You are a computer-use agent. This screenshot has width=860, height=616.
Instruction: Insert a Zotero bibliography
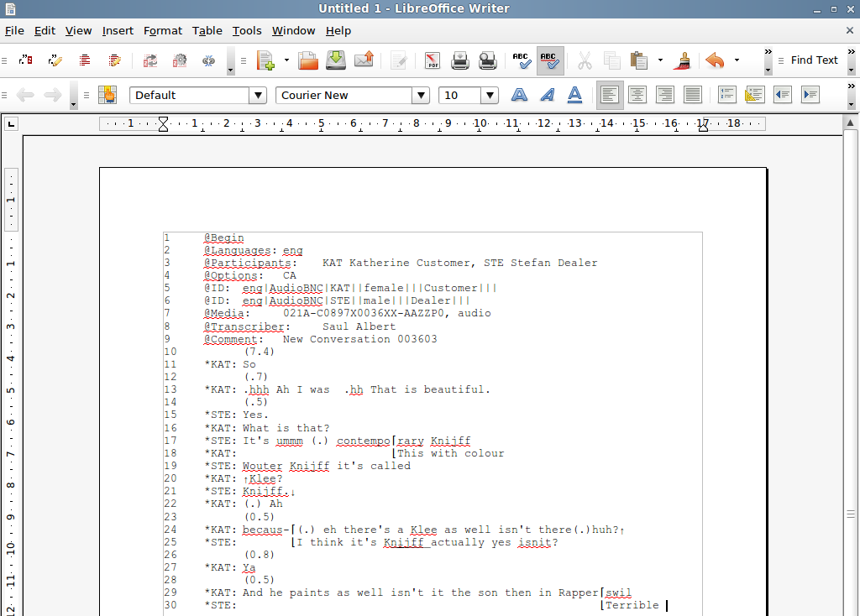(85, 60)
